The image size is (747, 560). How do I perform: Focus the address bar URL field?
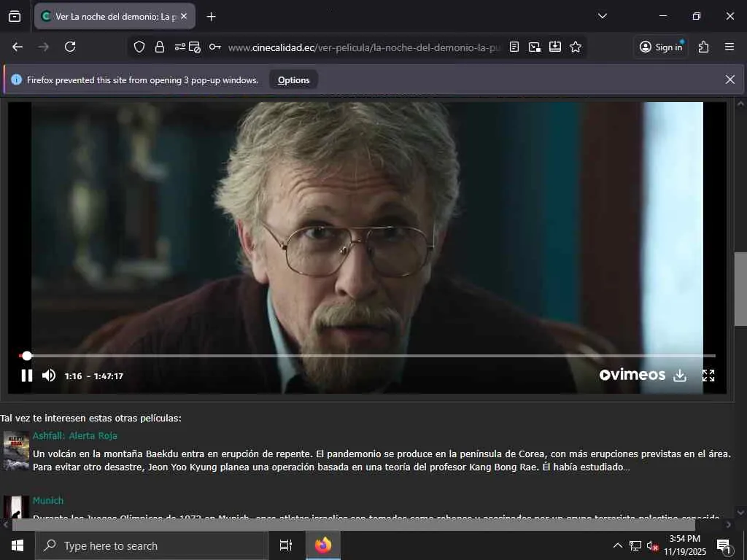[x=364, y=47]
